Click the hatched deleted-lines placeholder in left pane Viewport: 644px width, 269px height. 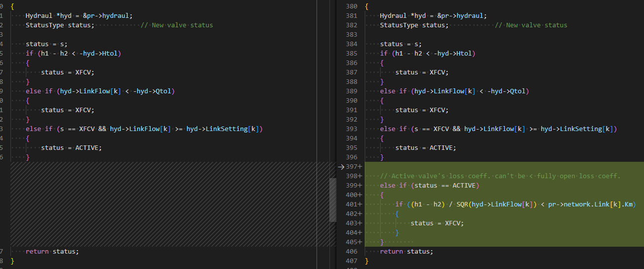point(163,204)
